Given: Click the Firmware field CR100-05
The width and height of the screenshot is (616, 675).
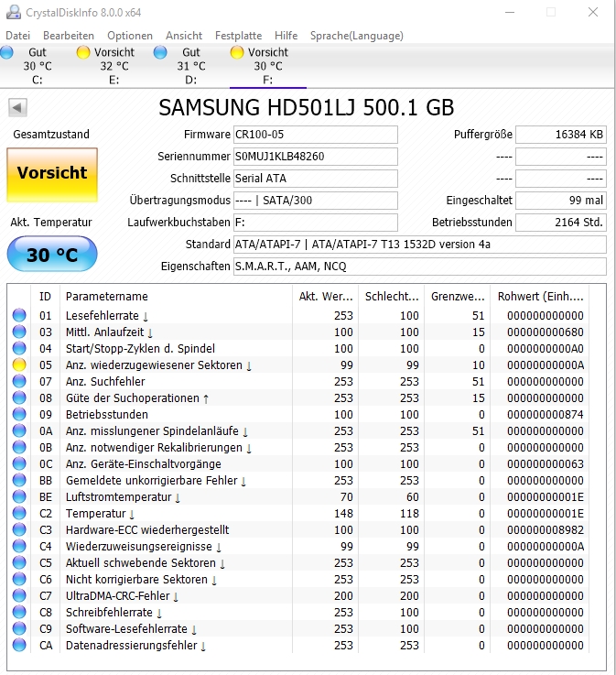Looking at the screenshot, I should [315, 135].
